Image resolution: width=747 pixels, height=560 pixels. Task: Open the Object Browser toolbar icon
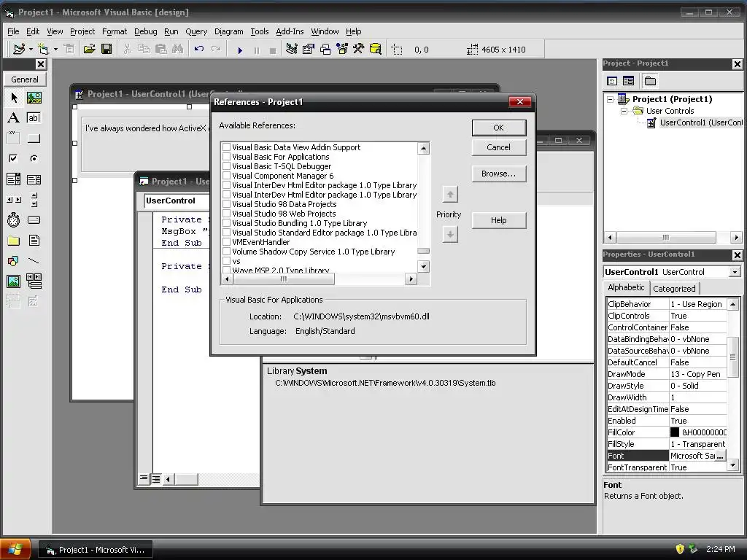(342, 49)
